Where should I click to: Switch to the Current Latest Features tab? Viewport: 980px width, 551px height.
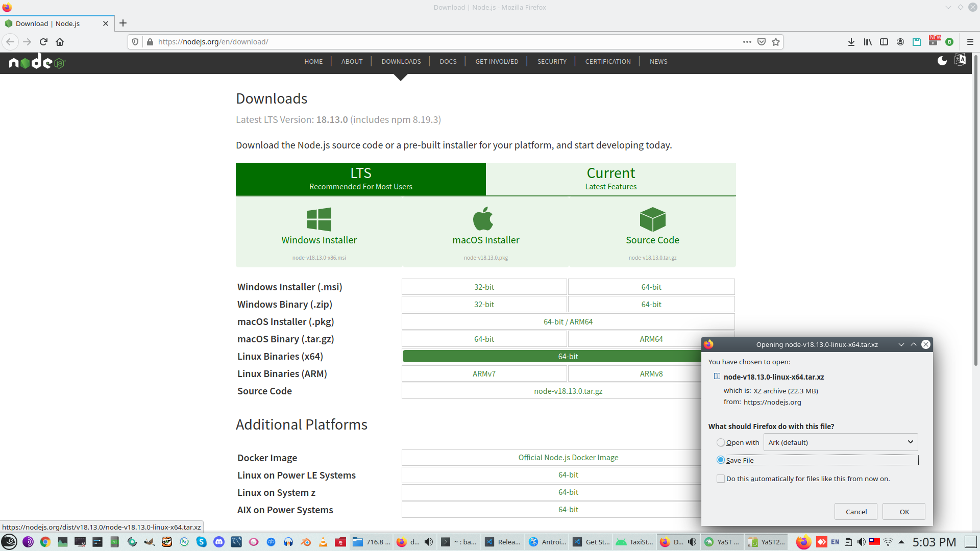click(x=610, y=179)
